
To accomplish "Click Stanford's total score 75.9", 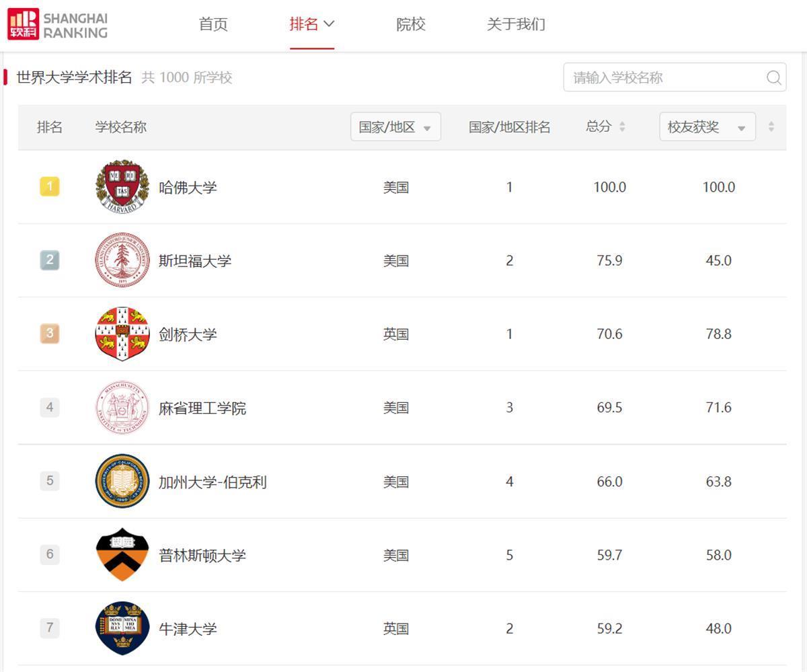I will (609, 260).
